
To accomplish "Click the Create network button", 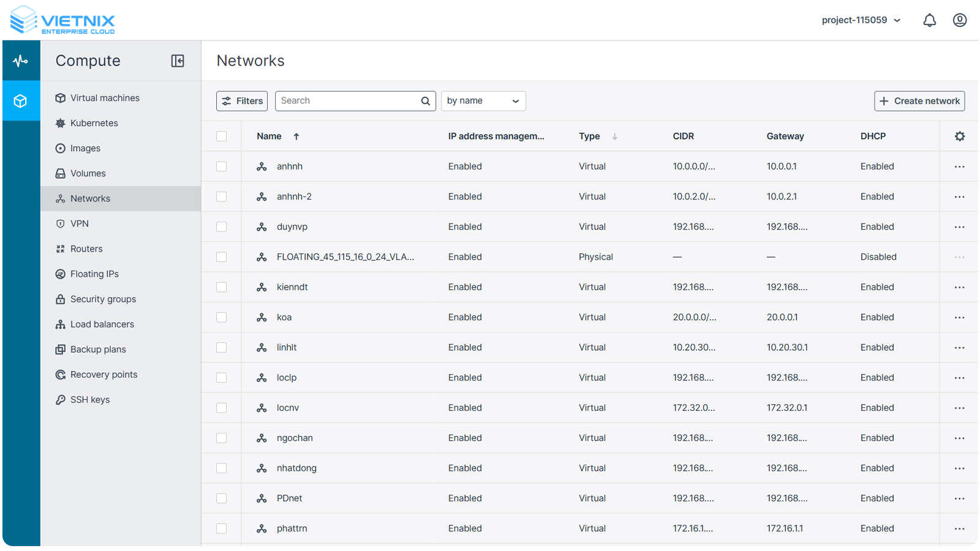I will (919, 101).
